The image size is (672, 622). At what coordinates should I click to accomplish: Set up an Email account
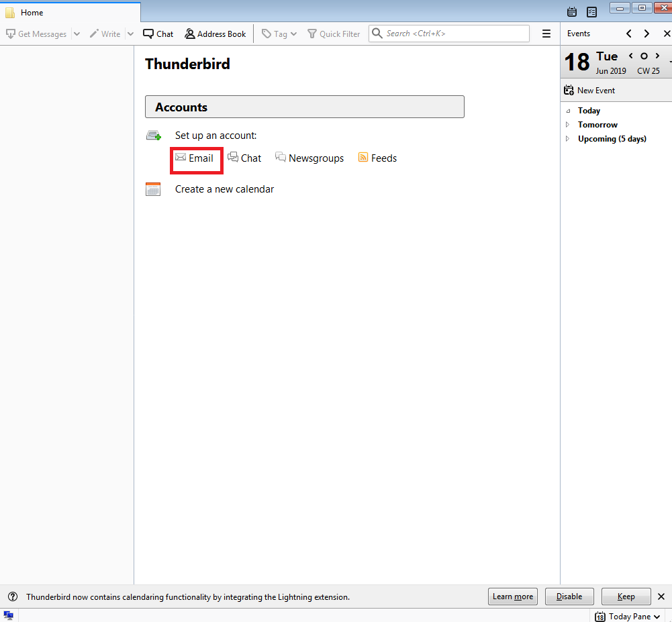(x=195, y=158)
